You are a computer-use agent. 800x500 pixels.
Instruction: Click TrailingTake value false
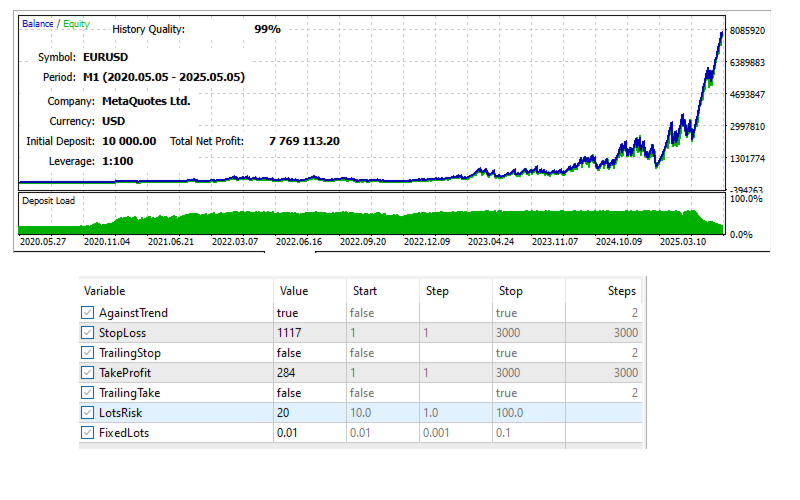click(289, 392)
